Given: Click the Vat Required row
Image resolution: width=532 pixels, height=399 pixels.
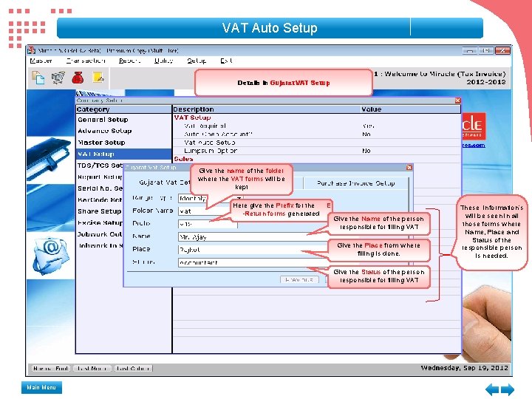Looking at the screenshot, I should [316, 126].
